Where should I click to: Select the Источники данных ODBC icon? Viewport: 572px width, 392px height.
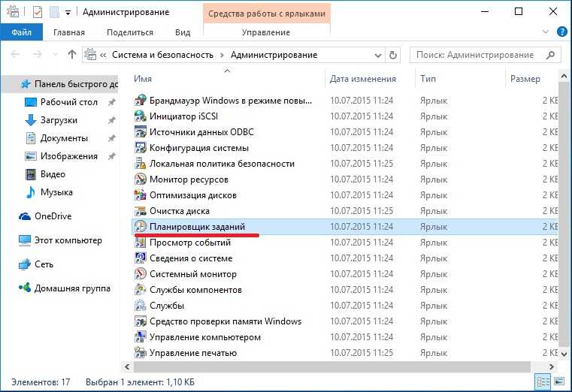[141, 132]
